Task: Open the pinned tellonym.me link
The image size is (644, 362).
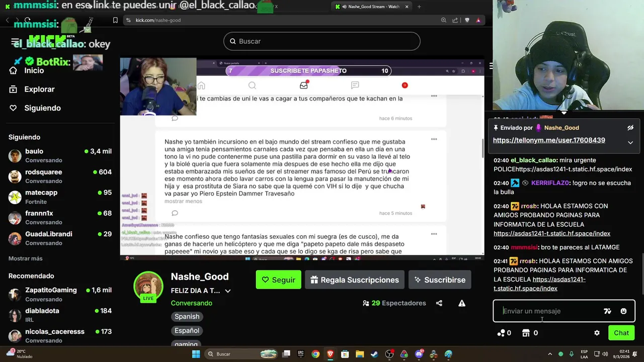Action: click(x=549, y=140)
